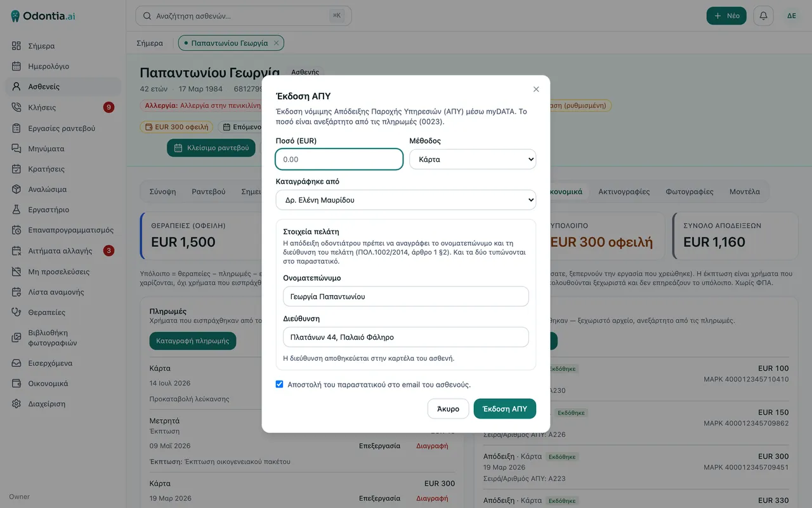Switch to the Σύνοψη tab
This screenshot has width=812, height=508.
point(162,191)
